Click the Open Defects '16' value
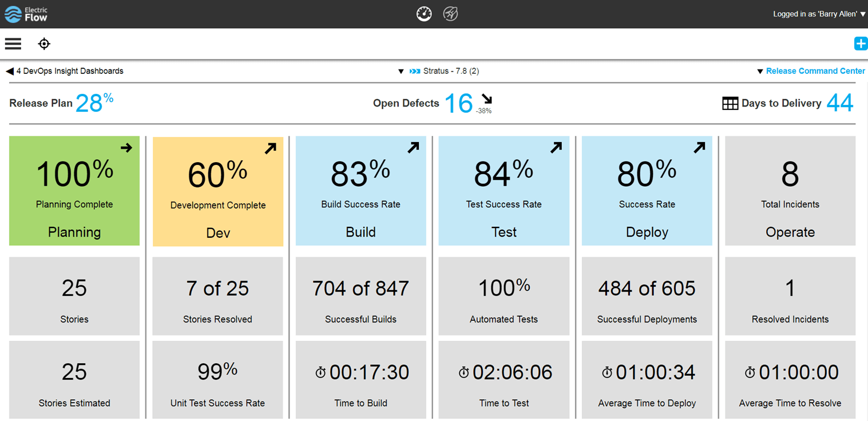This screenshot has height=421, width=868. pos(459,104)
